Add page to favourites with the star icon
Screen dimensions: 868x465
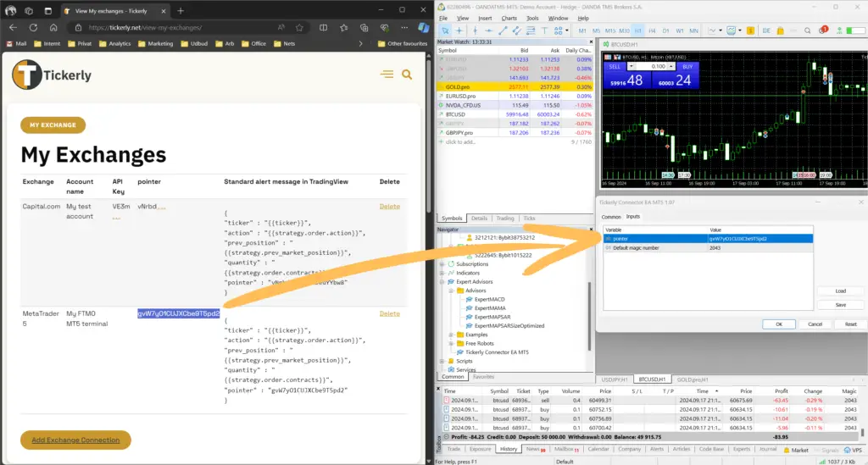pyautogui.click(x=299, y=27)
